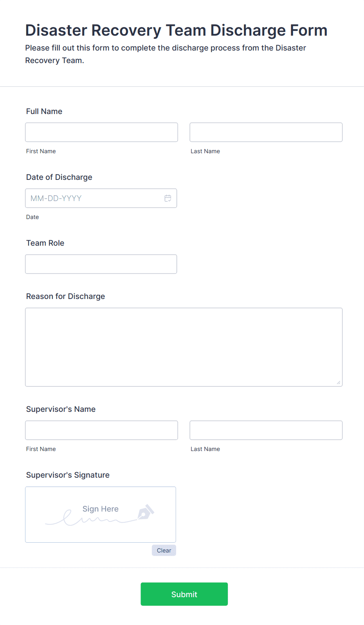Focus the Full Name first name field
The image size is (364, 625).
coord(101,132)
